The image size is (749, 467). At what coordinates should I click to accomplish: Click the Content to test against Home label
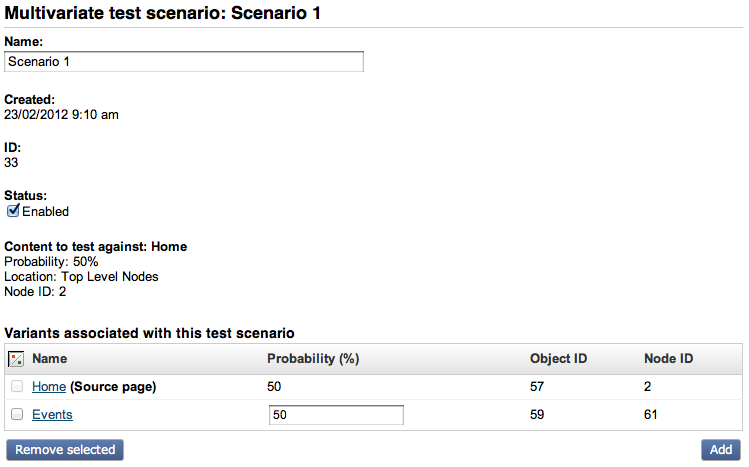[95, 246]
